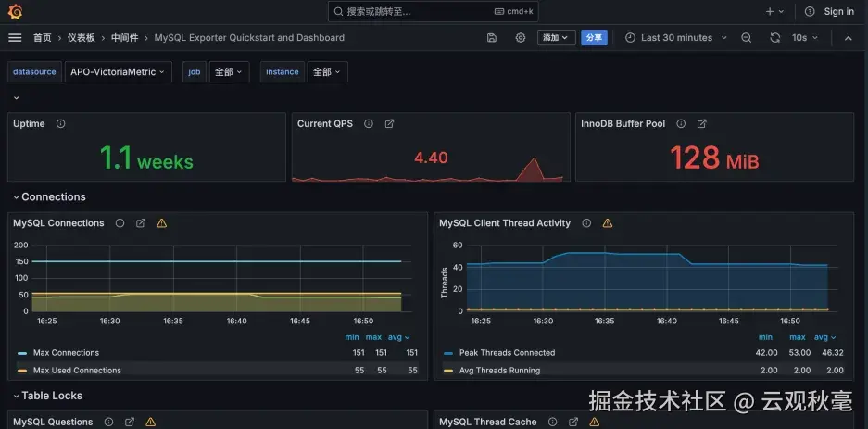Sort Client Thread Activity legend by min
868x429 pixels.
(x=765, y=337)
